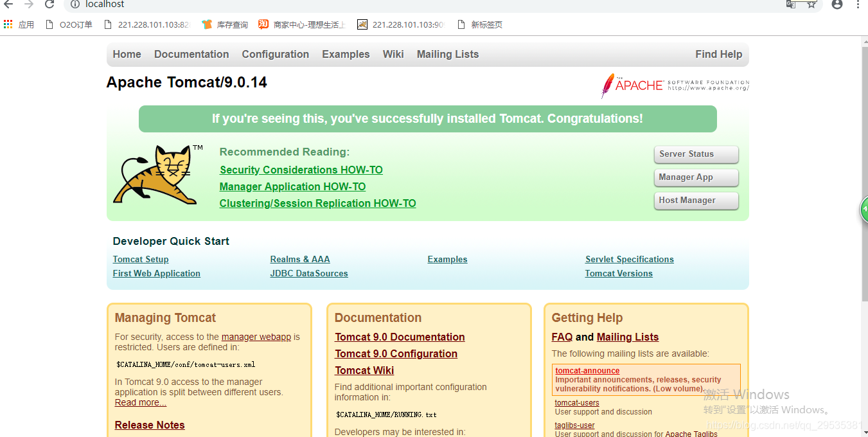Viewport: 868px width, 437px height.
Task: Open the tomcat-announce mailing list link
Action: pos(587,371)
